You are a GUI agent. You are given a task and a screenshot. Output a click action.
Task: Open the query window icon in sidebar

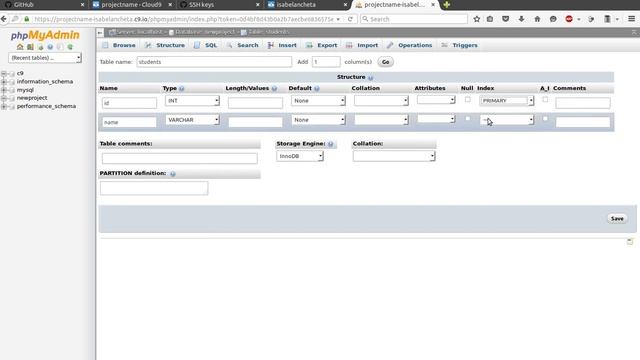[40, 47]
